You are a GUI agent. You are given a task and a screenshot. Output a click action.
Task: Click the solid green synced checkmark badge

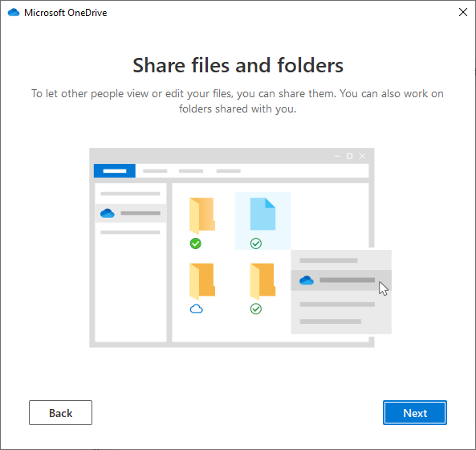click(x=196, y=243)
